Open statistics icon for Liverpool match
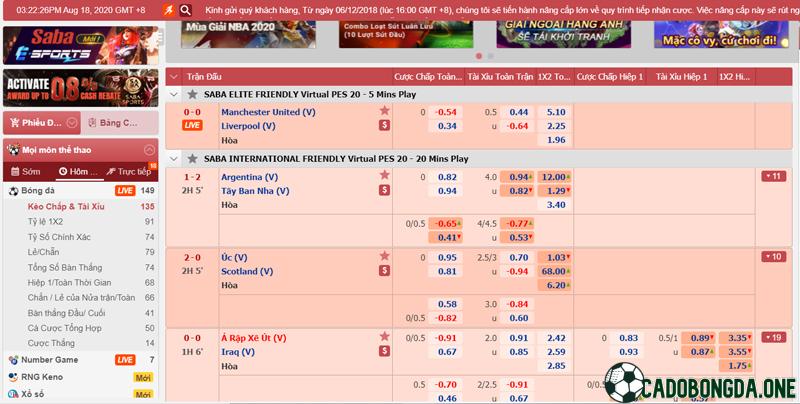The width and height of the screenshot is (800, 404). pos(384,125)
